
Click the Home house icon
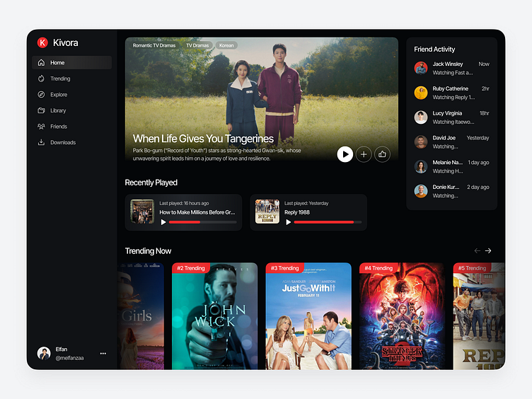(41, 62)
